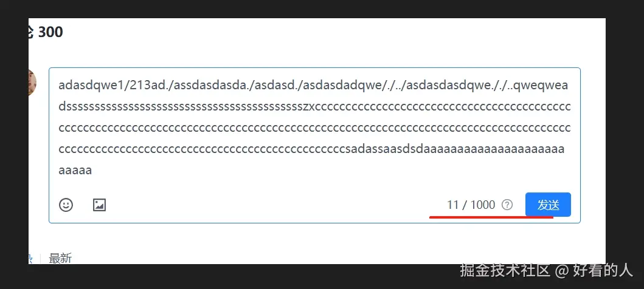Click the 发送 send button
The width and height of the screenshot is (644, 289).
coord(548,205)
